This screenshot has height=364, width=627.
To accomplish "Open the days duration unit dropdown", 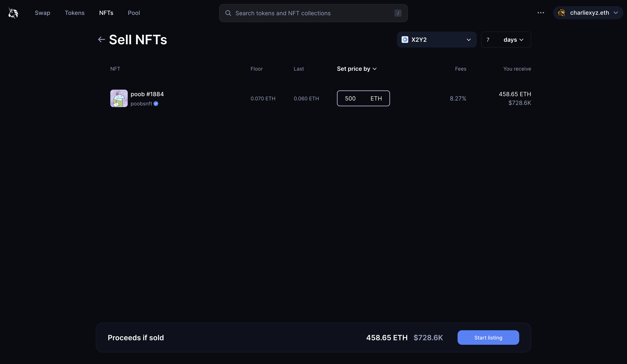I will [513, 40].
